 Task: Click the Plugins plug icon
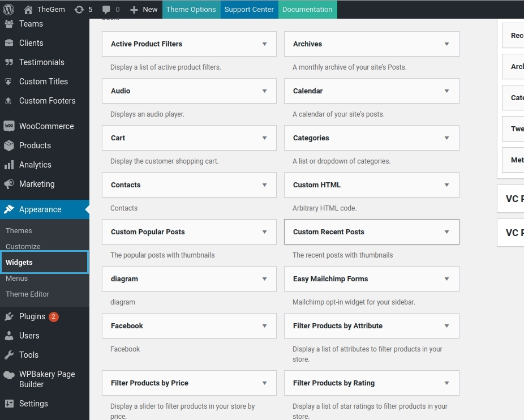pos(9,316)
